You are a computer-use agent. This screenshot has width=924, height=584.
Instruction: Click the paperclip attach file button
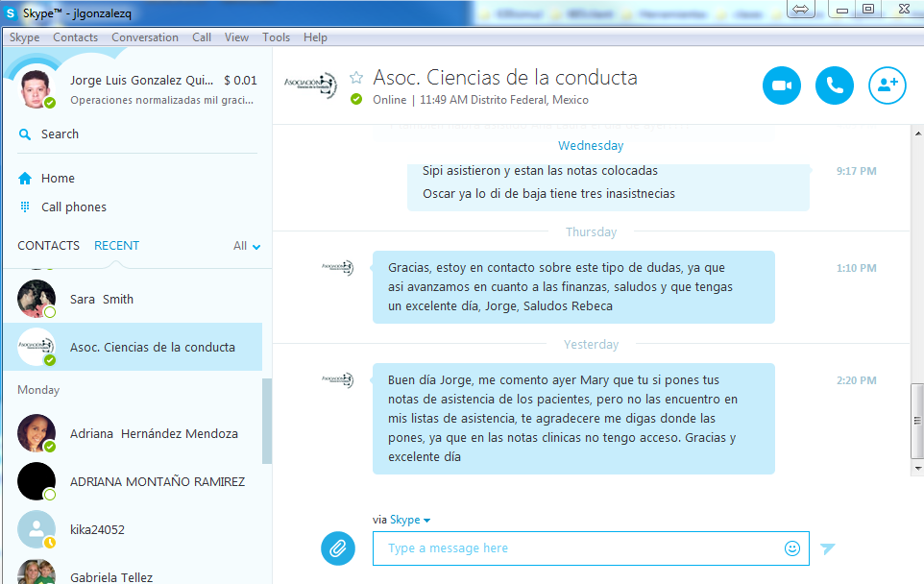coord(338,548)
